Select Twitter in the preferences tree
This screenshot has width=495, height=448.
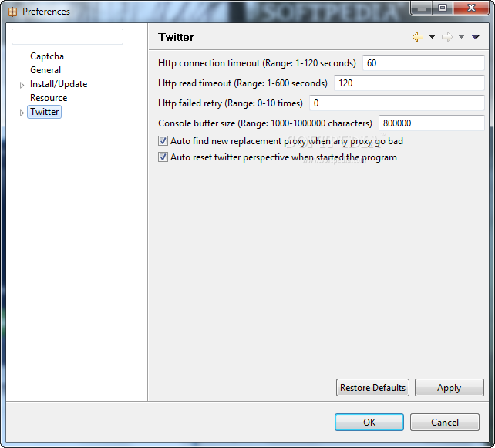45,112
